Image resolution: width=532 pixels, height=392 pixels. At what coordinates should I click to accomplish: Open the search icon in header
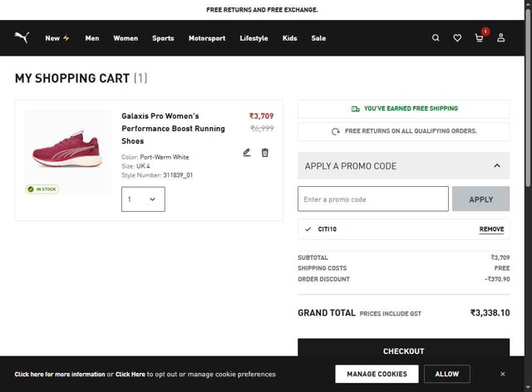click(436, 38)
